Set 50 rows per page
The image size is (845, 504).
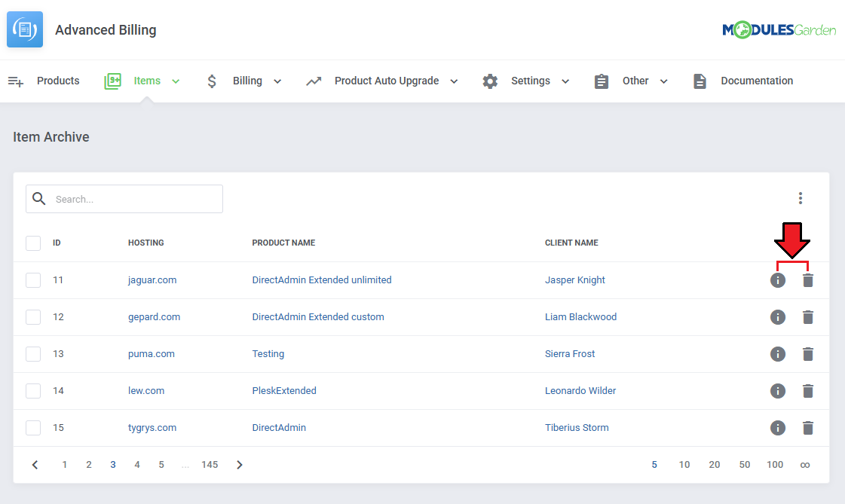(x=745, y=465)
